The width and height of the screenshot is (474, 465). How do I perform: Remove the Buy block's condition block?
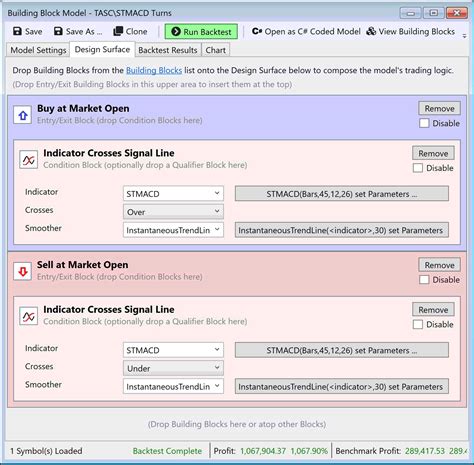pyautogui.click(x=433, y=153)
